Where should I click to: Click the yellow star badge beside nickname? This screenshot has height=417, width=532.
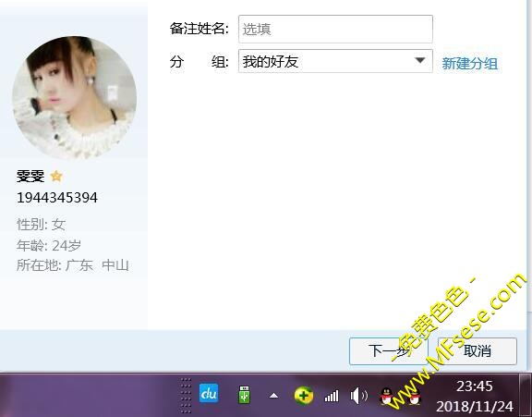(x=56, y=176)
